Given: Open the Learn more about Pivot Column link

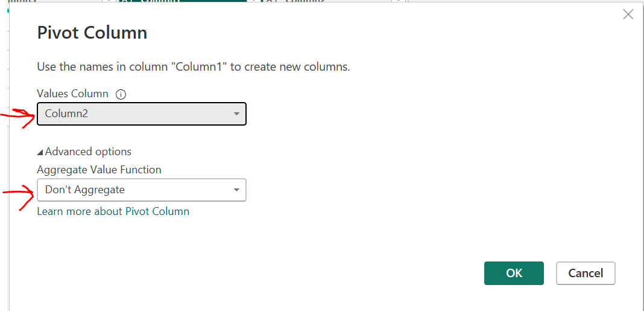Looking at the screenshot, I should coord(113,211).
